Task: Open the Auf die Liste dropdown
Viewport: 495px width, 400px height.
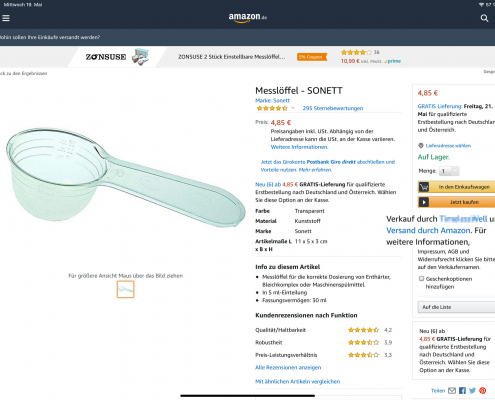Action: [456, 307]
